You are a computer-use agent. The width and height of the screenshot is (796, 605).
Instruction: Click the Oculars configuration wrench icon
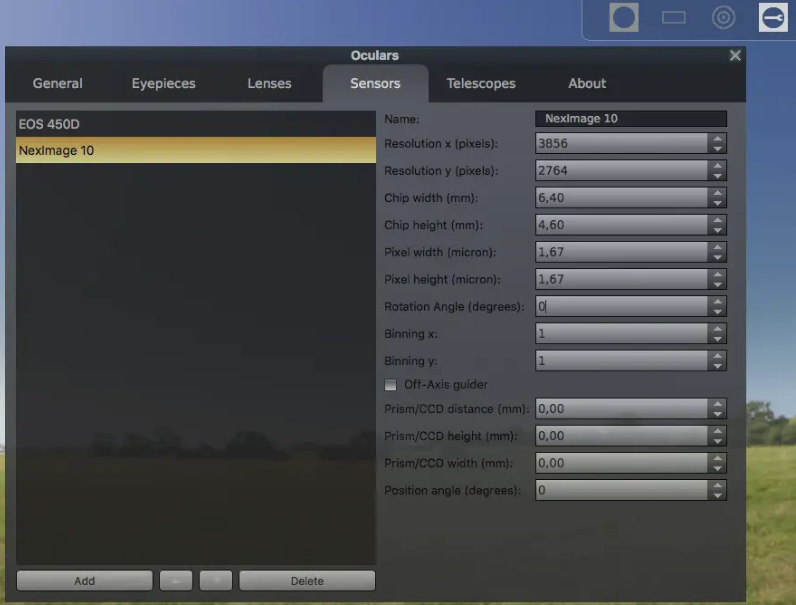pyautogui.click(x=772, y=18)
